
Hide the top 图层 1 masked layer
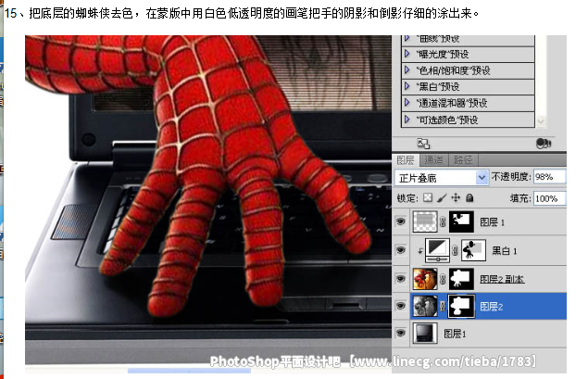[x=401, y=221]
